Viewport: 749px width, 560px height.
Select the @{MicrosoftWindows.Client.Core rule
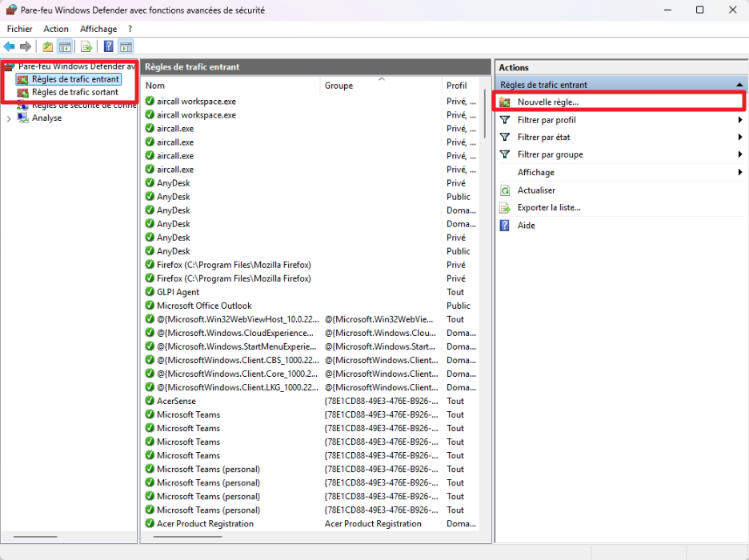tap(237, 374)
